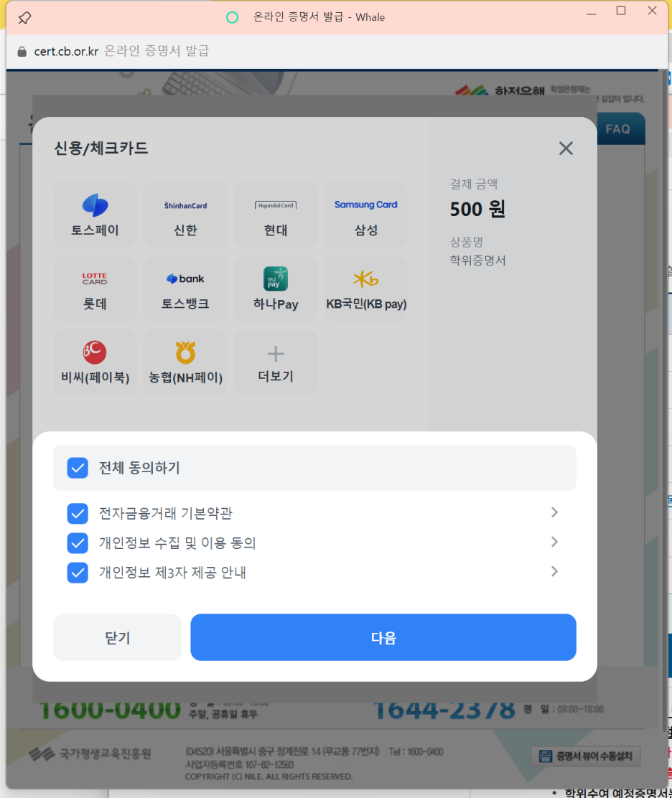Click the 국가평생교육진흥원 footer logo
The width and height of the screenshot is (672, 798).
[x=90, y=754]
